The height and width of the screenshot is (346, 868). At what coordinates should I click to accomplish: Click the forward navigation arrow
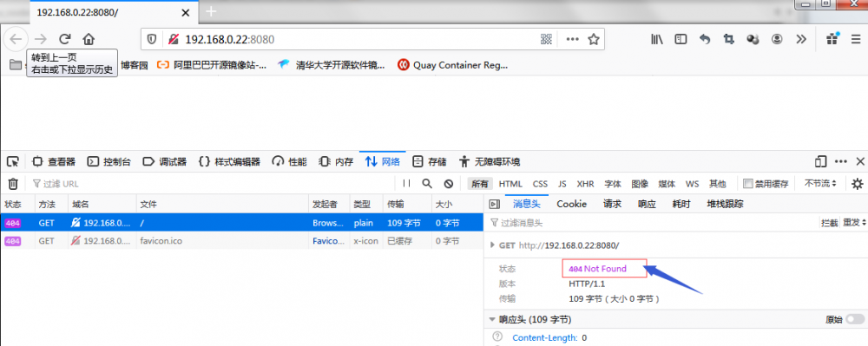coord(41,39)
